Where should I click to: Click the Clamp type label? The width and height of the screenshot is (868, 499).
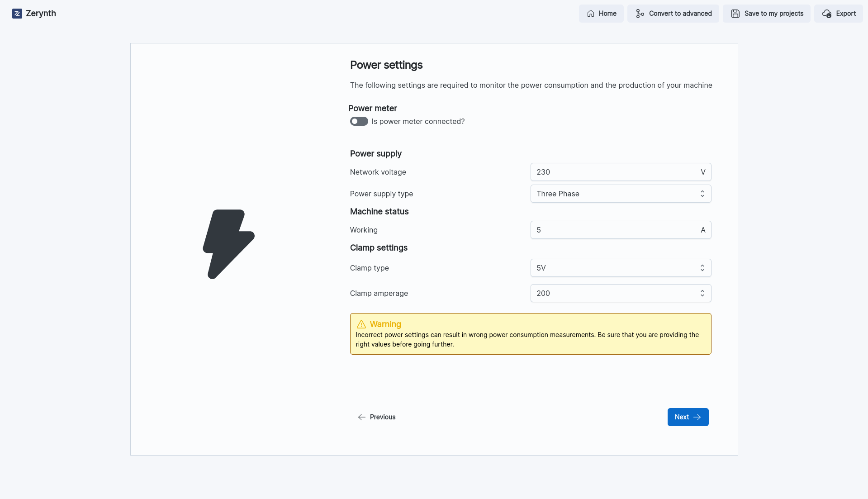click(x=370, y=268)
